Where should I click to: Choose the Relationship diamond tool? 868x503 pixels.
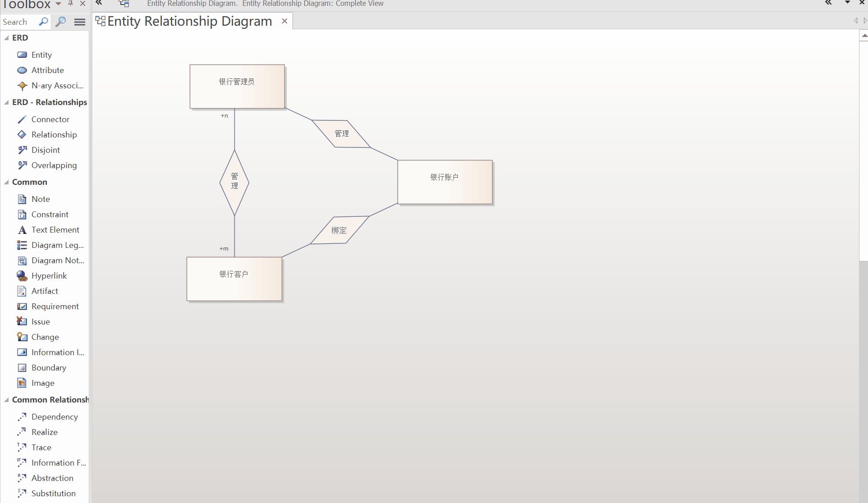point(54,135)
